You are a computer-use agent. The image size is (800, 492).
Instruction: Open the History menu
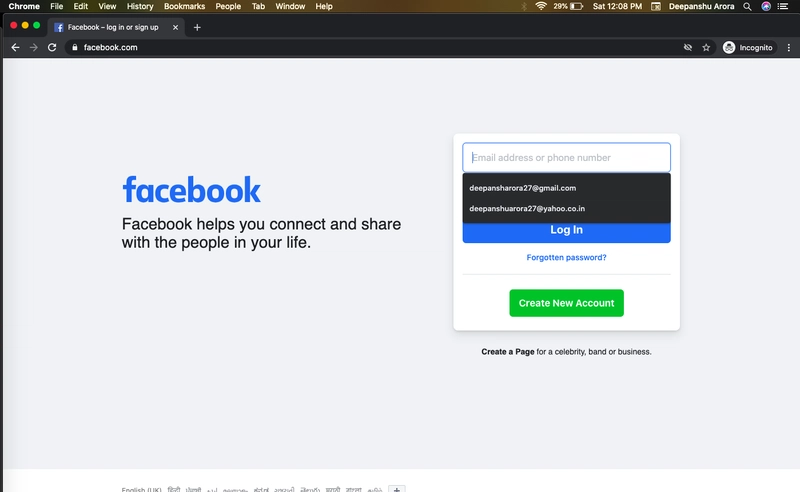[140, 6]
